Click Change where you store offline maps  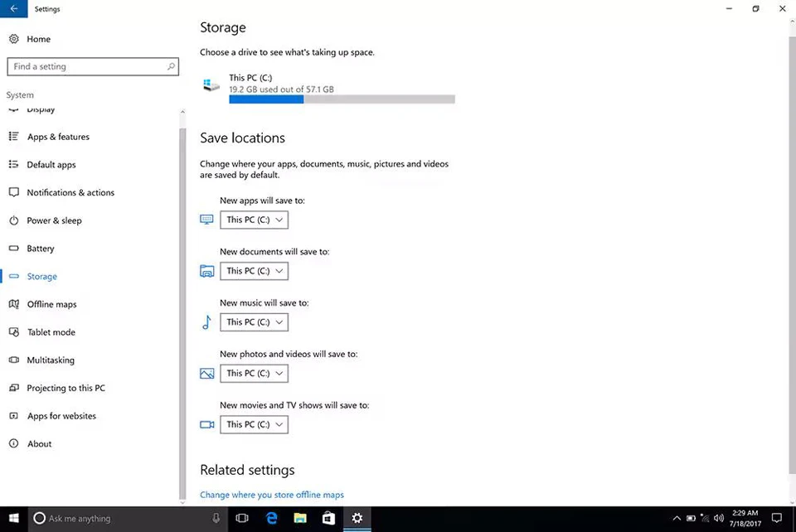click(x=272, y=495)
